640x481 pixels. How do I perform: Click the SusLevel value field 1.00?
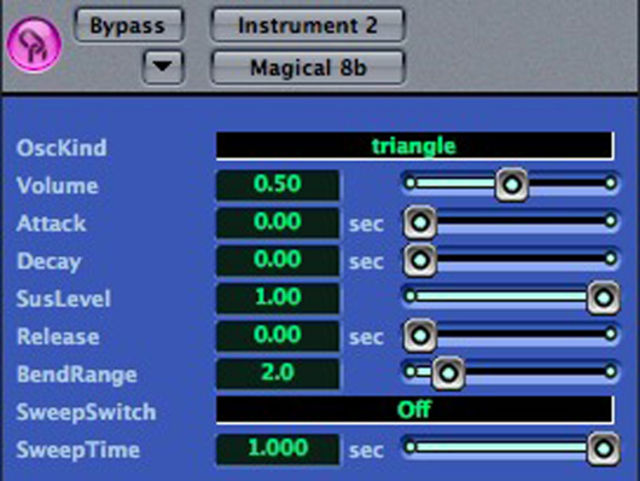278,298
